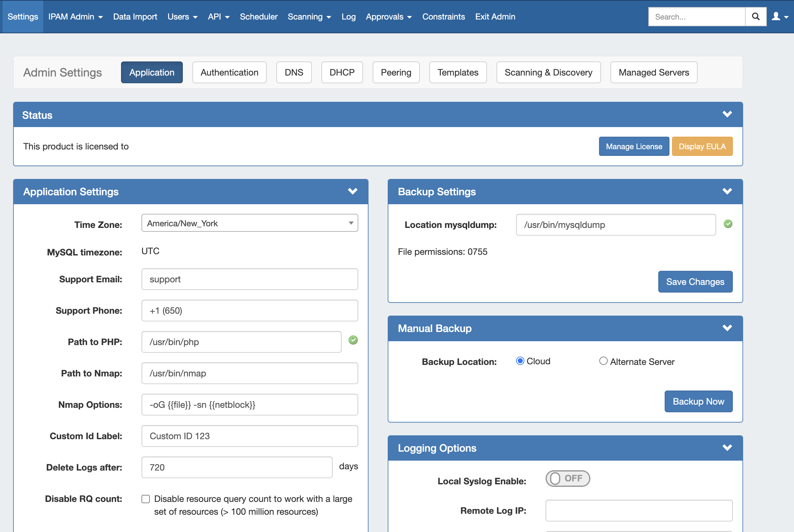This screenshot has width=794, height=532.
Task: Click the Remote Log IP field
Action: point(639,510)
